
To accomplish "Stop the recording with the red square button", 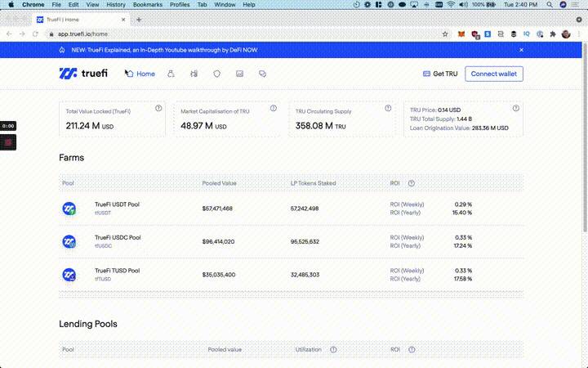I will coord(8,142).
